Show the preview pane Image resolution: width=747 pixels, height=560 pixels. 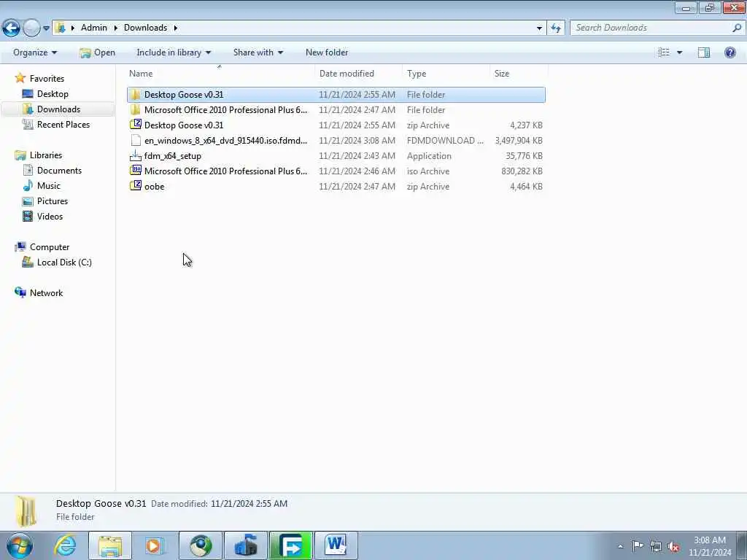pos(704,52)
